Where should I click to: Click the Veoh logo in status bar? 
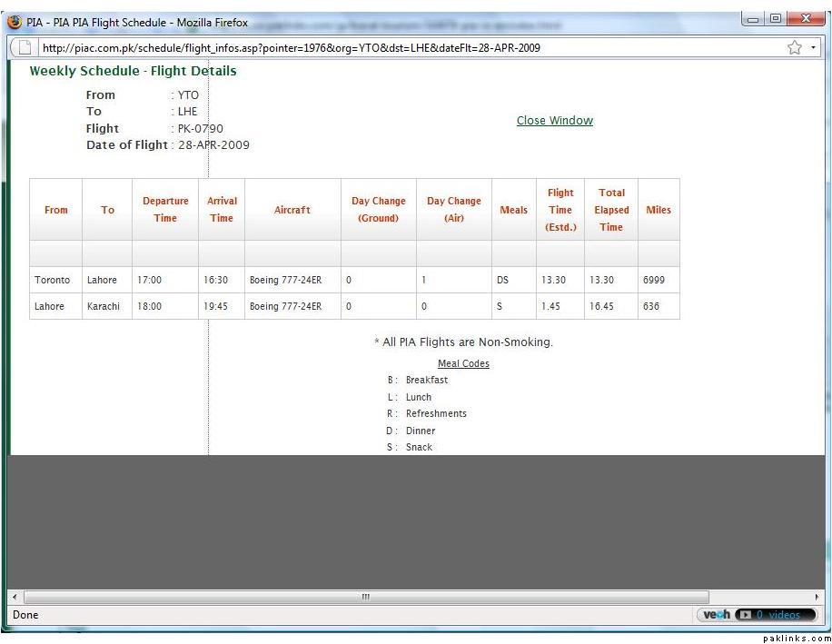pyautogui.click(x=717, y=615)
